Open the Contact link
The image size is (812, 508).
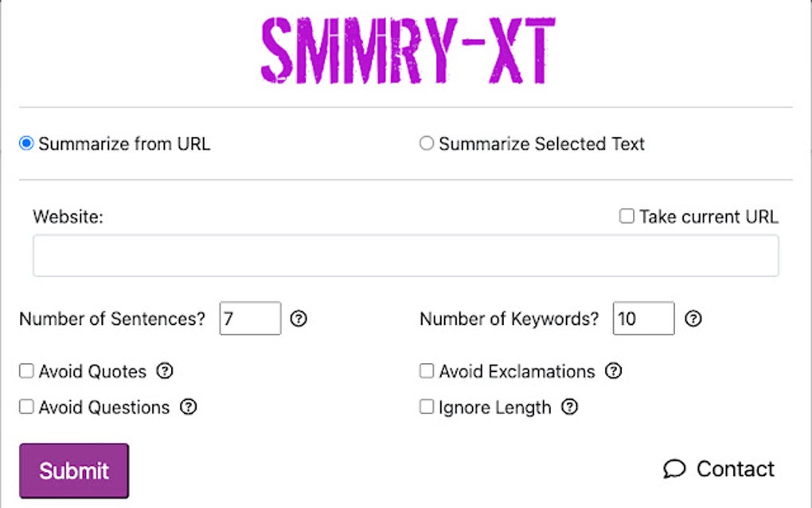coord(735,469)
